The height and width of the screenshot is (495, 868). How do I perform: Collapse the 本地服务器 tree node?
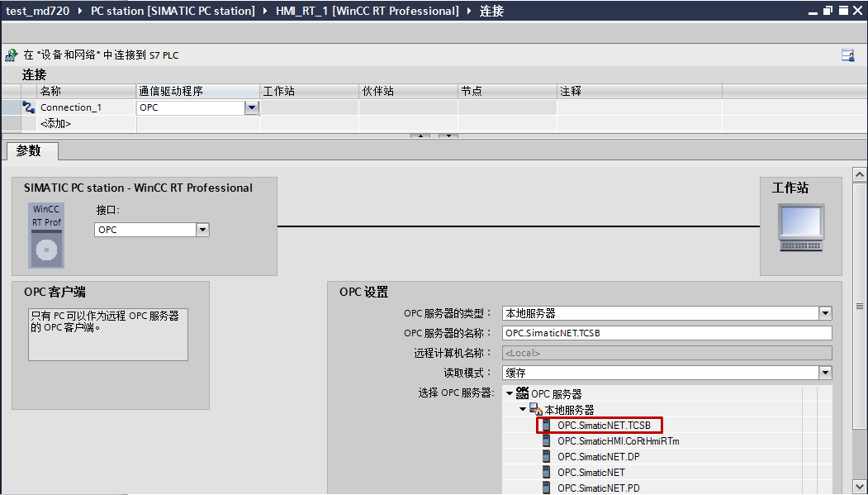pos(523,410)
